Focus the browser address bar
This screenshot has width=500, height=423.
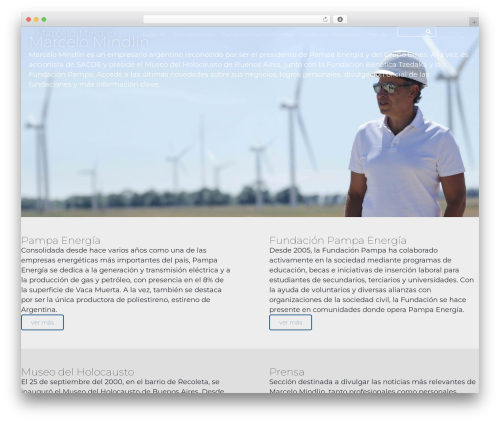pyautogui.click(x=237, y=20)
